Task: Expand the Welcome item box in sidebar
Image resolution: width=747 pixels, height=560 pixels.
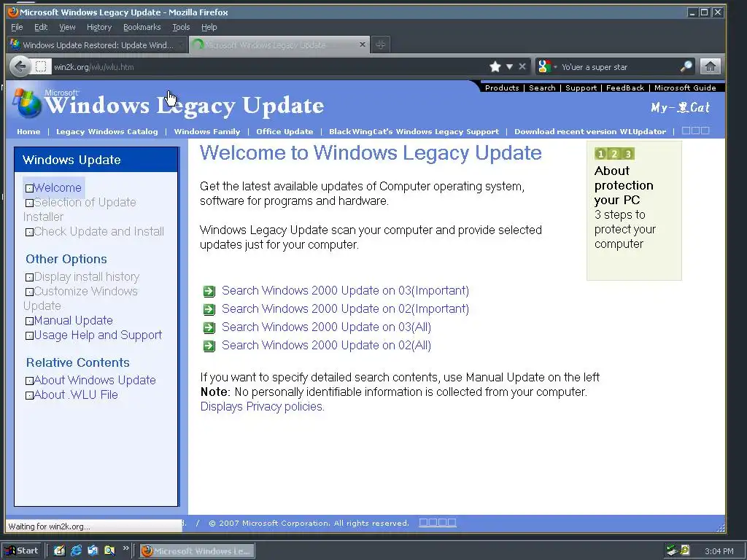Action: coord(29,189)
